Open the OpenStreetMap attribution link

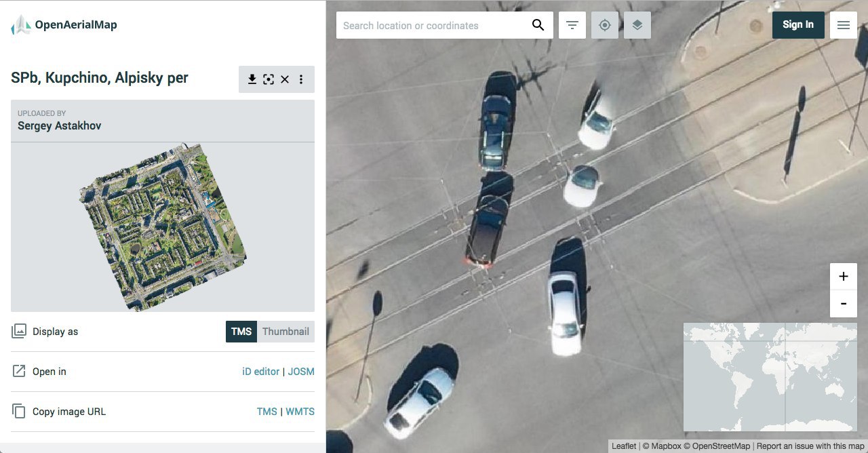pyautogui.click(x=716, y=446)
